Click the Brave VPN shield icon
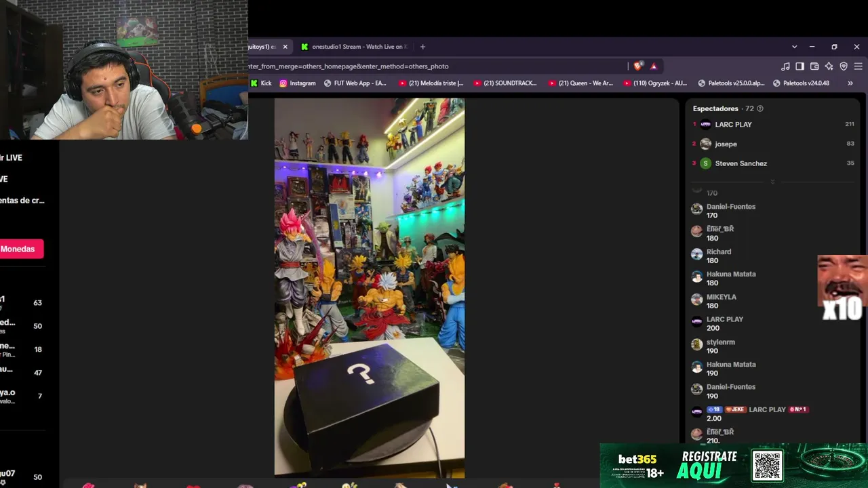The height and width of the screenshot is (488, 868). (844, 66)
